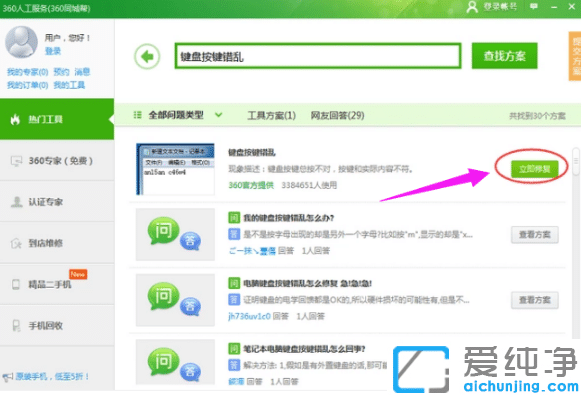587x399 pixels.
Task: Open the feedback message icon in title bar
Action: (534, 6)
